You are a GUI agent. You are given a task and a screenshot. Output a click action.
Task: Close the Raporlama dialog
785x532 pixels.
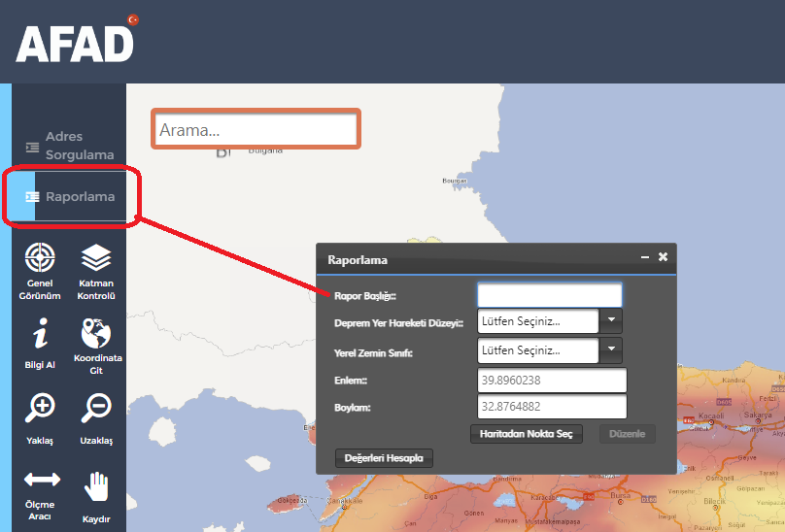tap(663, 256)
